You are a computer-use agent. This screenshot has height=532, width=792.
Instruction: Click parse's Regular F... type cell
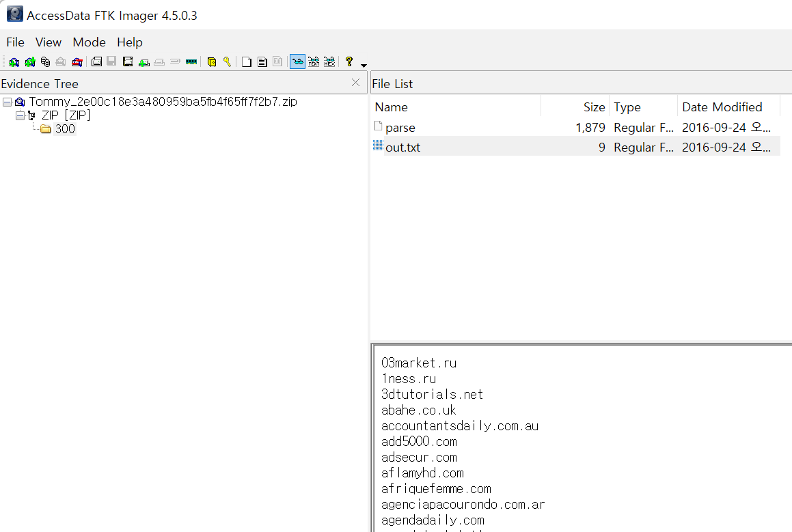click(644, 128)
